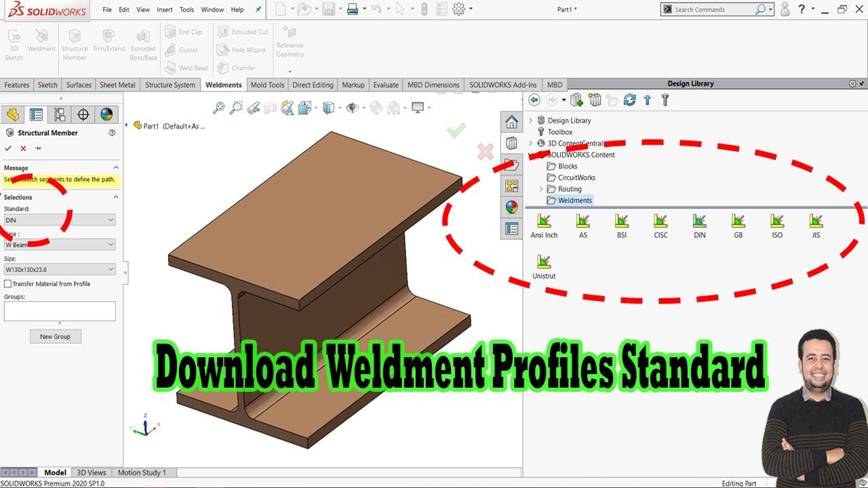Screen dimensions: 868x488
Task: Open the BSI weldment profiles folder
Action: tap(622, 226)
